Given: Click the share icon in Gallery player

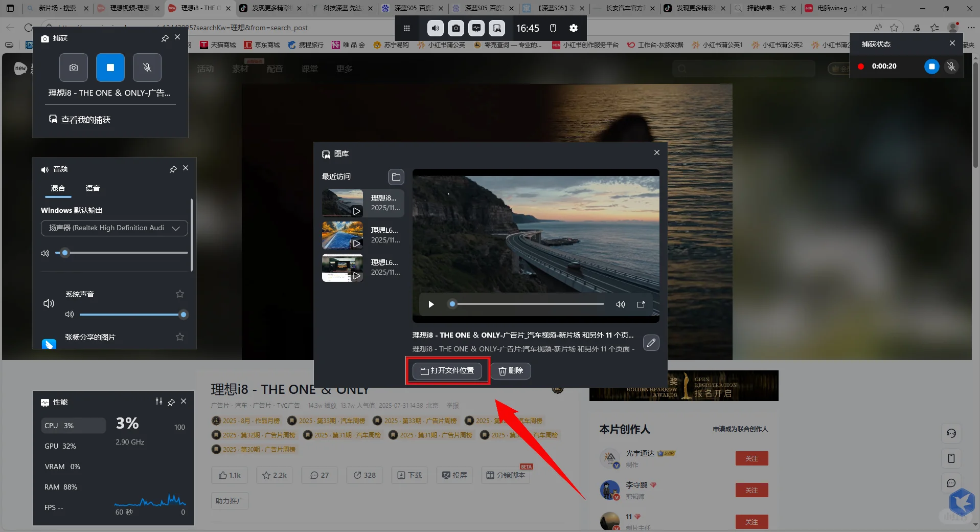Looking at the screenshot, I should (x=641, y=304).
